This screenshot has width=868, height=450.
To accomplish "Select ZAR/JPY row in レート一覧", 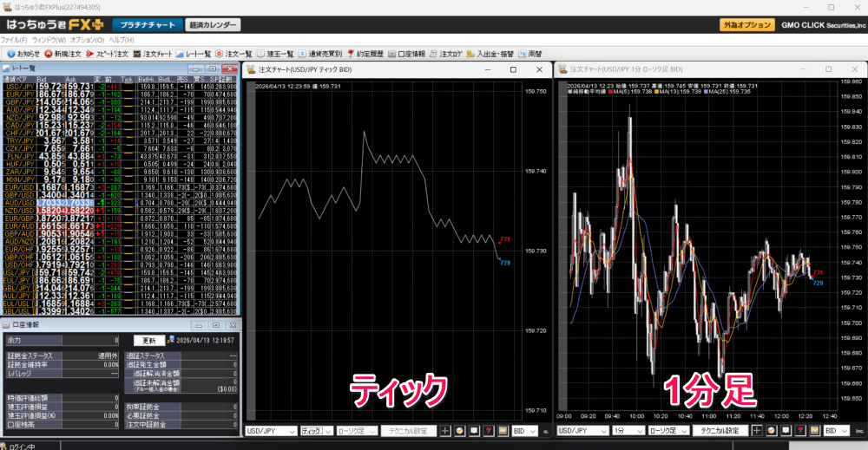I will 120,172.
